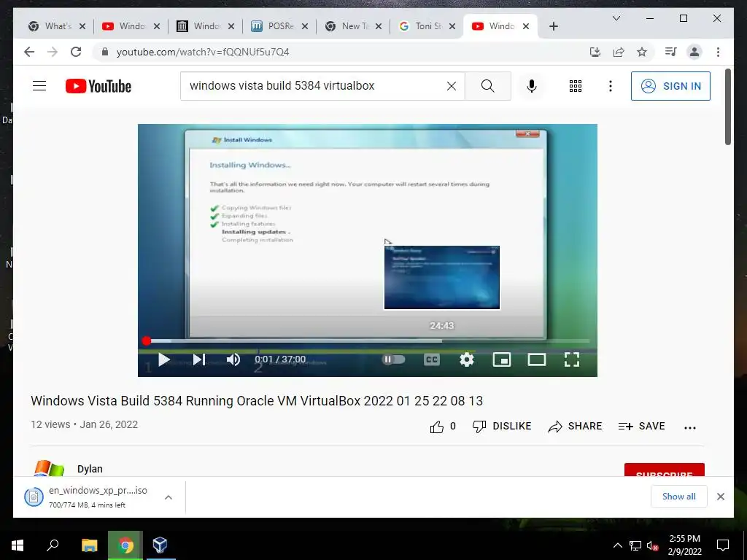
Task: Open Windows taskbar search
Action: coord(53,545)
